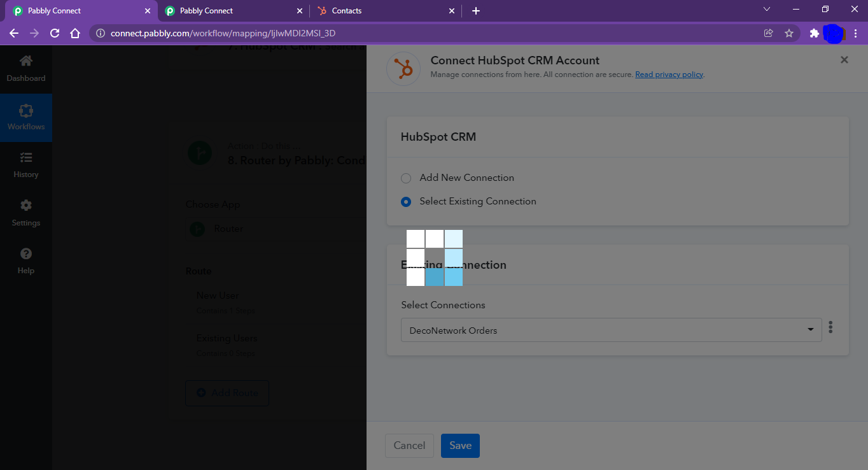Open the Workflows sidebar icon

coord(26,110)
